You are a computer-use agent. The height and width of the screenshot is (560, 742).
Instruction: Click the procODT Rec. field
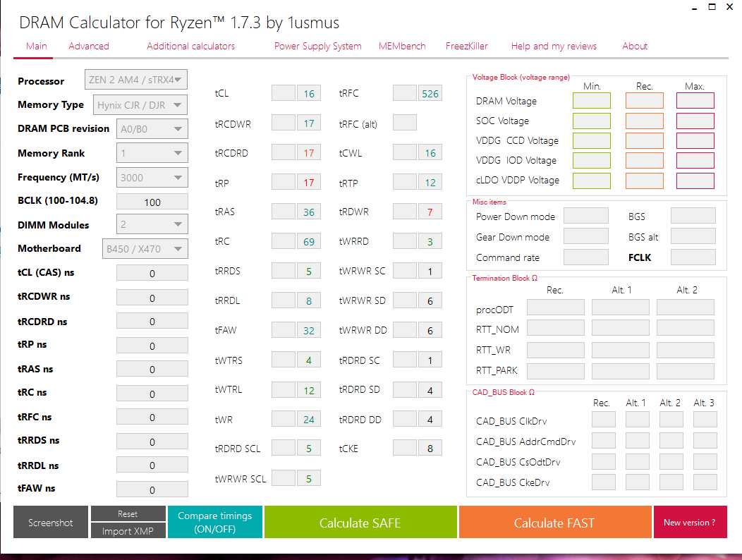556,308
